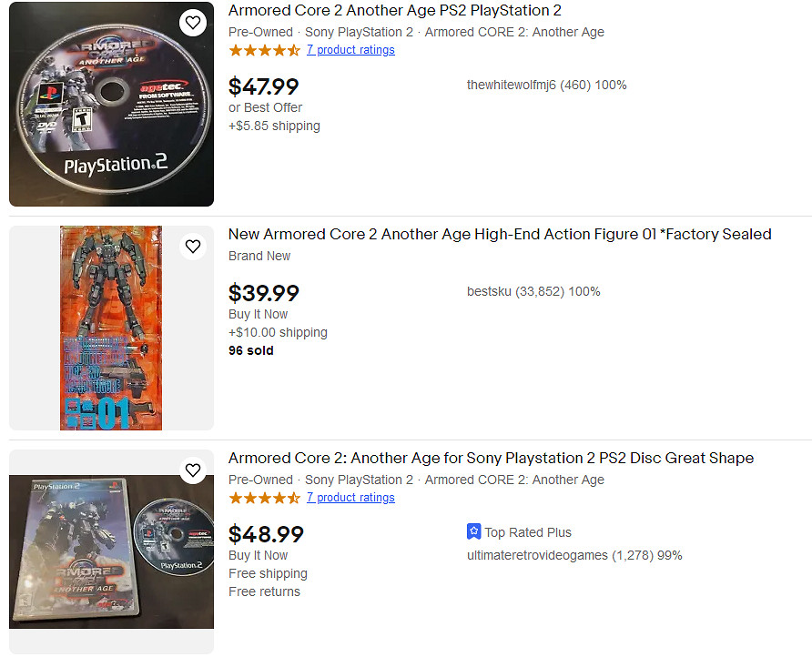Add the PS2 disc listing to watchlist
This screenshot has width=812, height=657.
pyautogui.click(x=193, y=23)
